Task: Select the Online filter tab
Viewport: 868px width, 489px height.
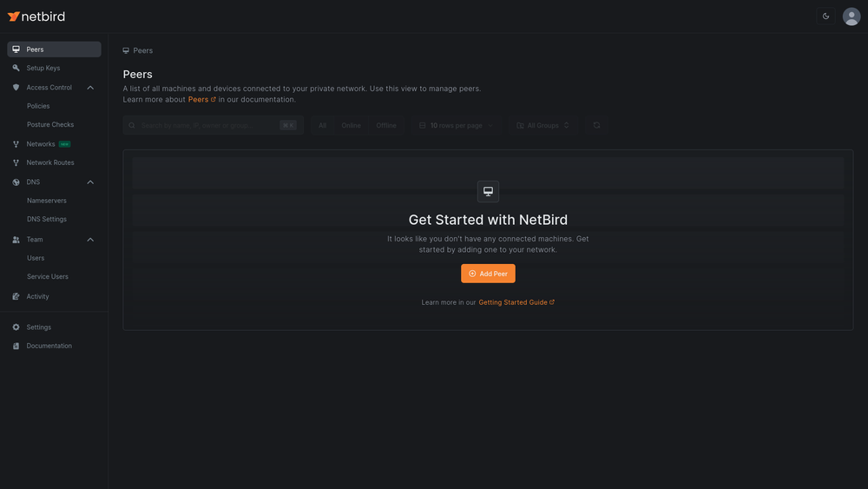Action: click(x=351, y=125)
